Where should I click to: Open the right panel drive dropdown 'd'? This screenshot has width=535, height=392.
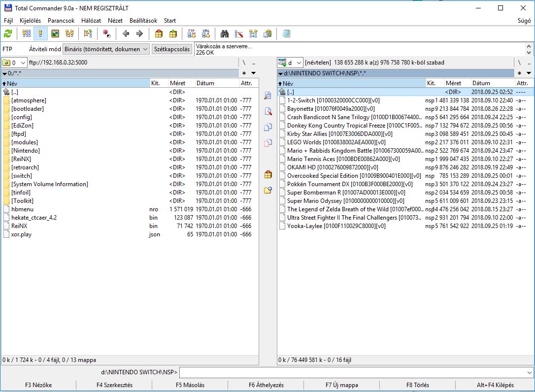[x=290, y=63]
